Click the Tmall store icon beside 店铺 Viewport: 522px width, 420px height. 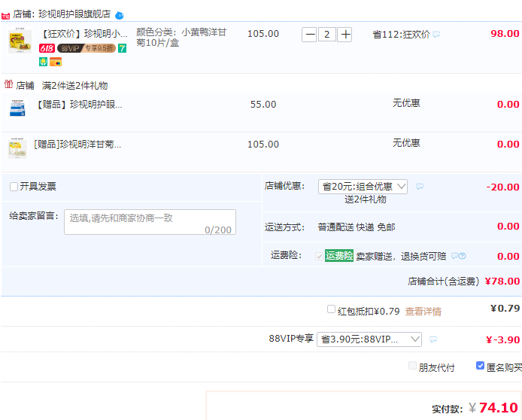(6, 16)
